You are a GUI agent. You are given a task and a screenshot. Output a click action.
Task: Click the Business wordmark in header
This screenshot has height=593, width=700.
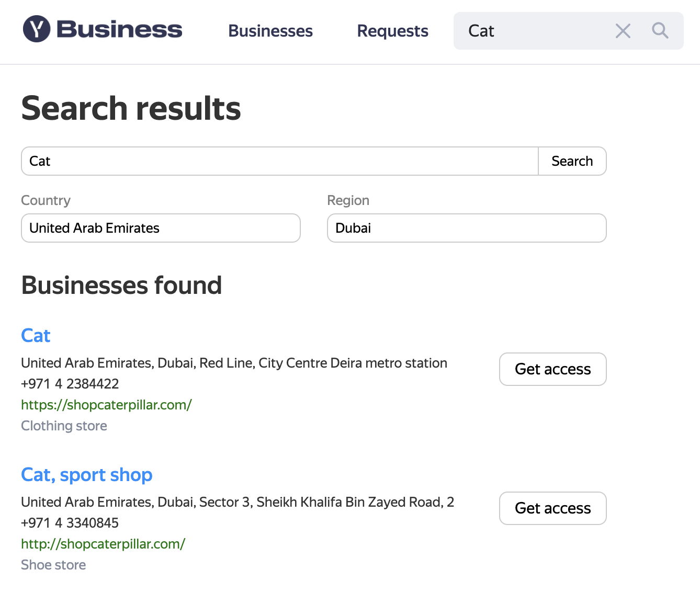coord(119,30)
